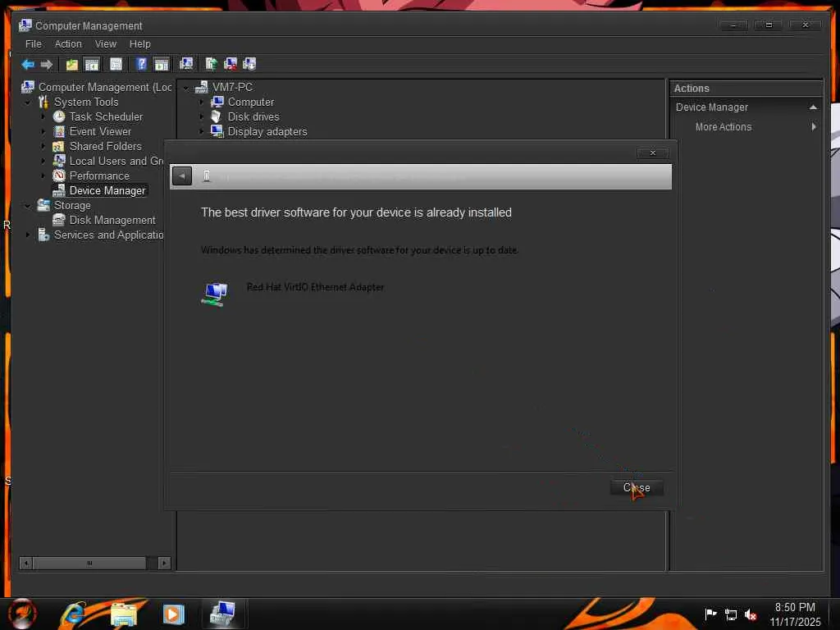The height and width of the screenshot is (630, 840).
Task: Click the Display adapters icon
Action: pyautogui.click(x=217, y=131)
